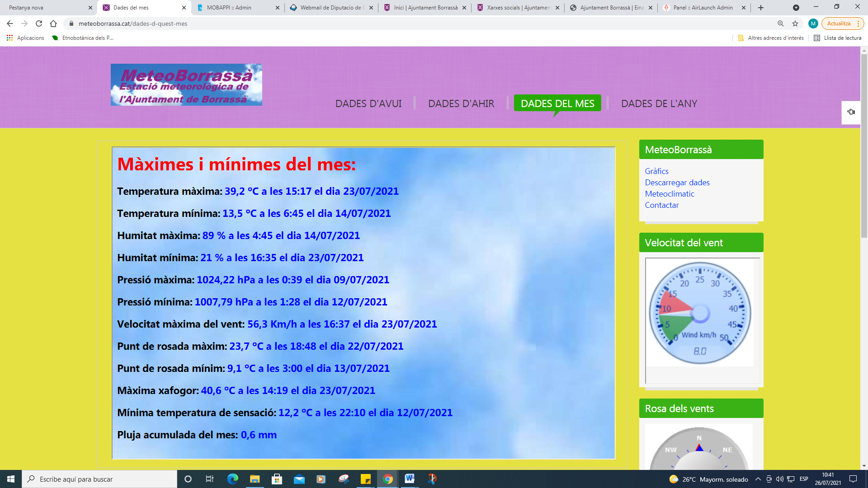Open the DADES DE L'ANY menu item

tap(659, 103)
